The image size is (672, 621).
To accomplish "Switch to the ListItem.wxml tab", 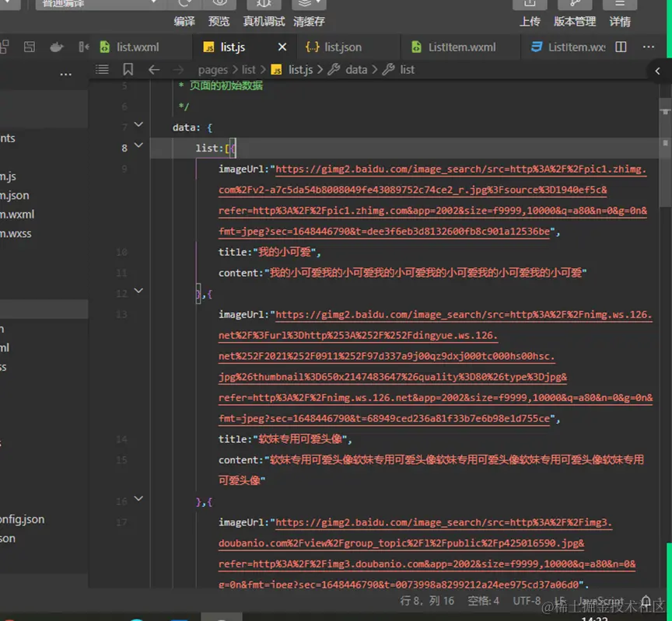I will [x=461, y=47].
